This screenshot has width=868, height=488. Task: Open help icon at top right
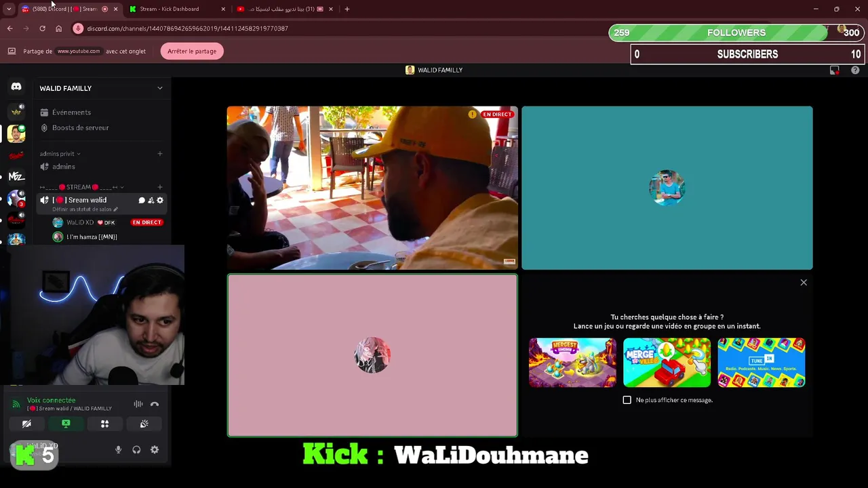(x=855, y=70)
